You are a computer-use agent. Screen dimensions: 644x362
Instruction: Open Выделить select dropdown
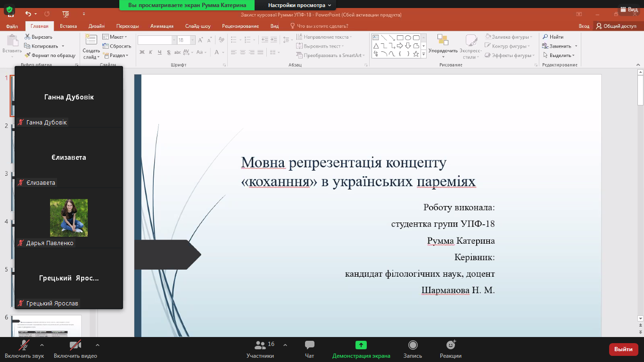[x=559, y=55]
